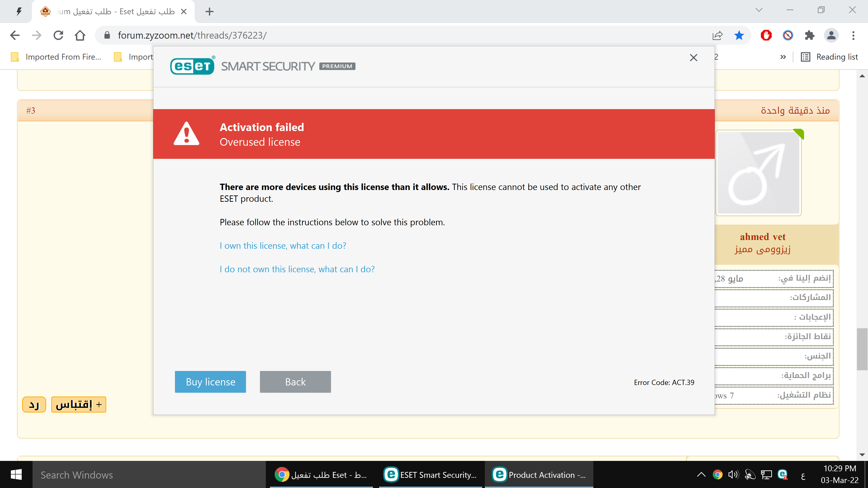Switch keyboard input language indicator
This screenshot has height=488, width=868.
pos(803,475)
